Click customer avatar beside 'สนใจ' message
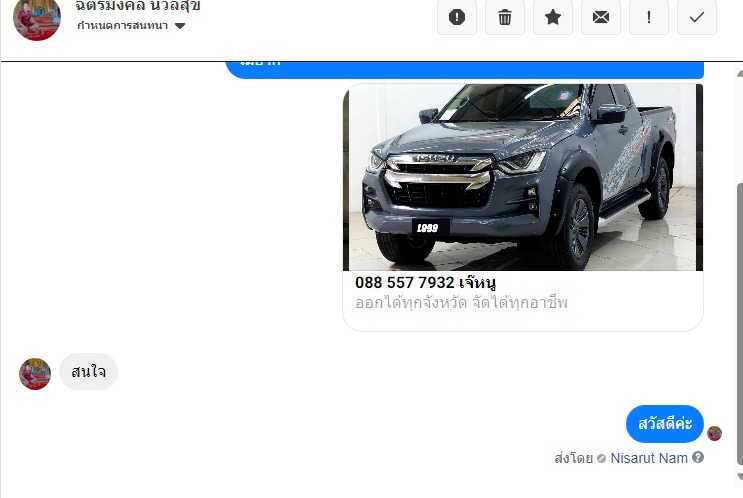Viewport: 743px width, 498px height. click(35, 374)
